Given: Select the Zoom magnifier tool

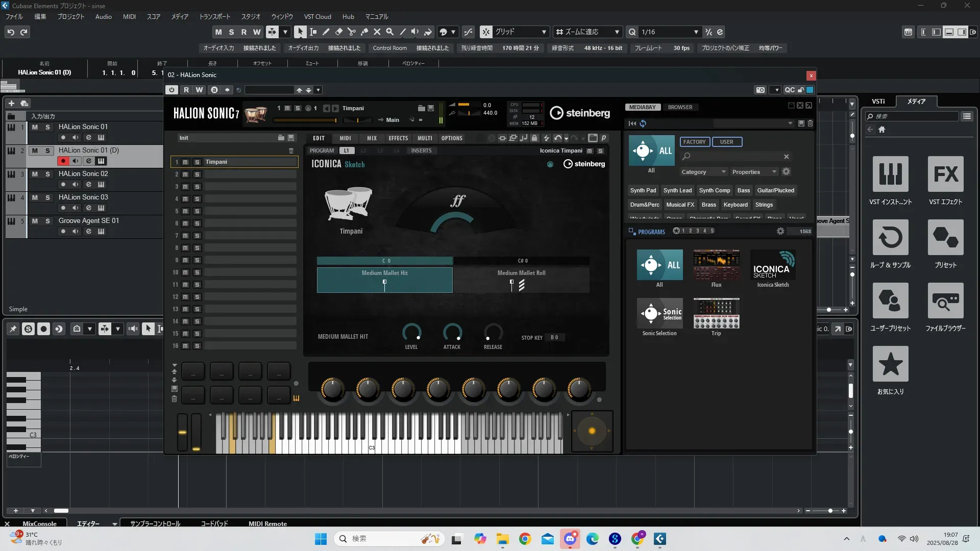Looking at the screenshot, I should pyautogui.click(x=389, y=32).
